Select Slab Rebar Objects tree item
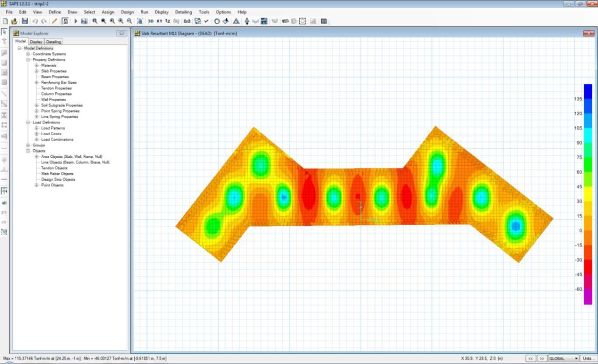This screenshot has height=364, width=598. point(57,174)
